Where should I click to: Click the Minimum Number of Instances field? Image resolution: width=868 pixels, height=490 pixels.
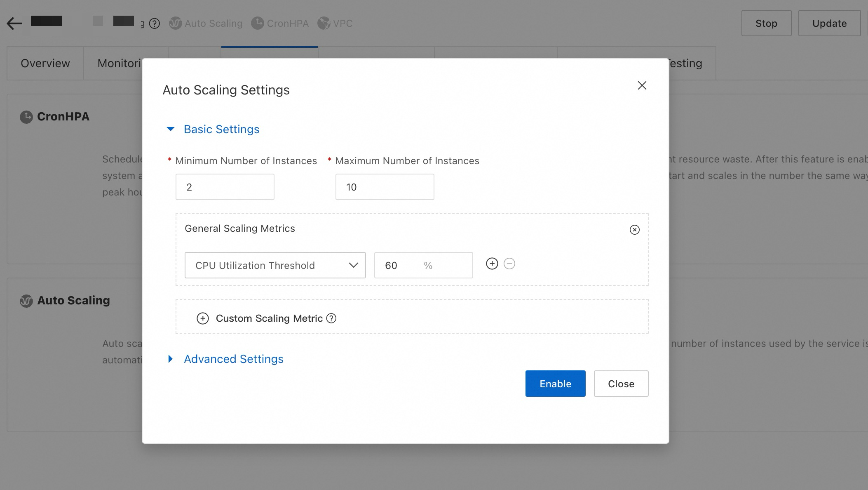pyautogui.click(x=225, y=187)
